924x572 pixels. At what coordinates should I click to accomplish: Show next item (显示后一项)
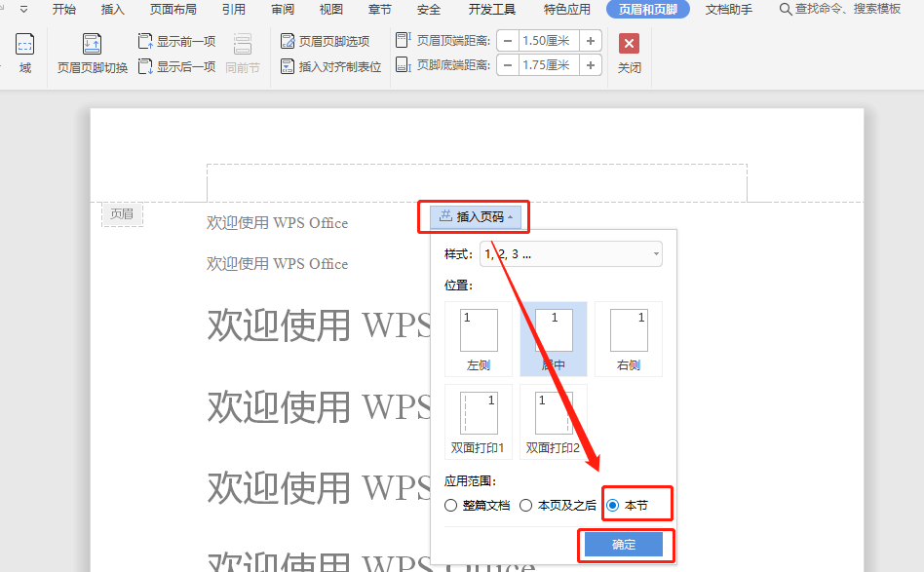(176, 66)
